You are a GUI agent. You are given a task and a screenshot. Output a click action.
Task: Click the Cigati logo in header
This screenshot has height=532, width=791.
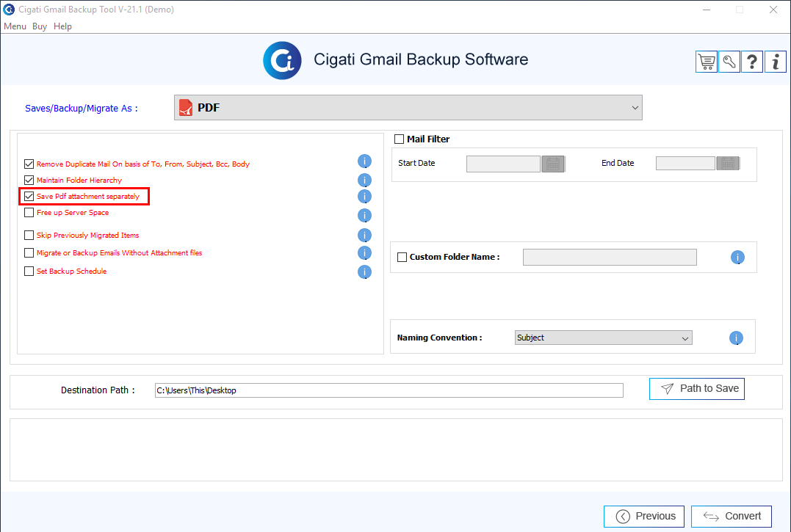pos(282,60)
